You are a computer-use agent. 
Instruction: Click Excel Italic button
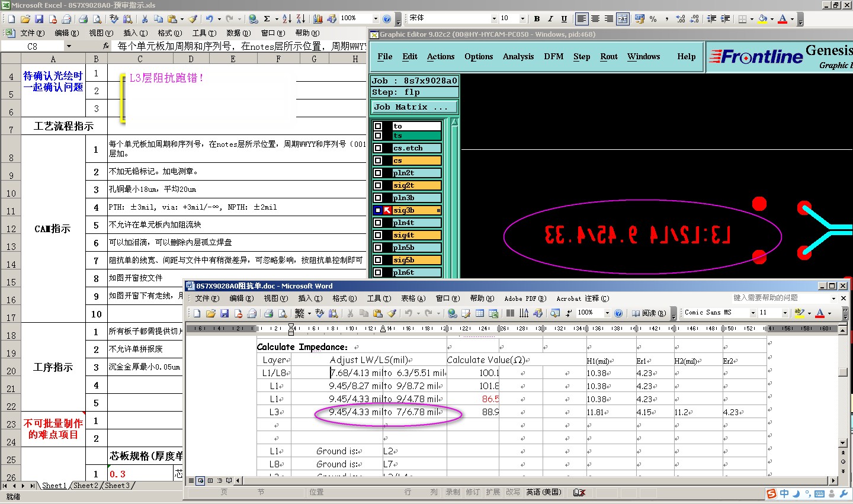550,19
